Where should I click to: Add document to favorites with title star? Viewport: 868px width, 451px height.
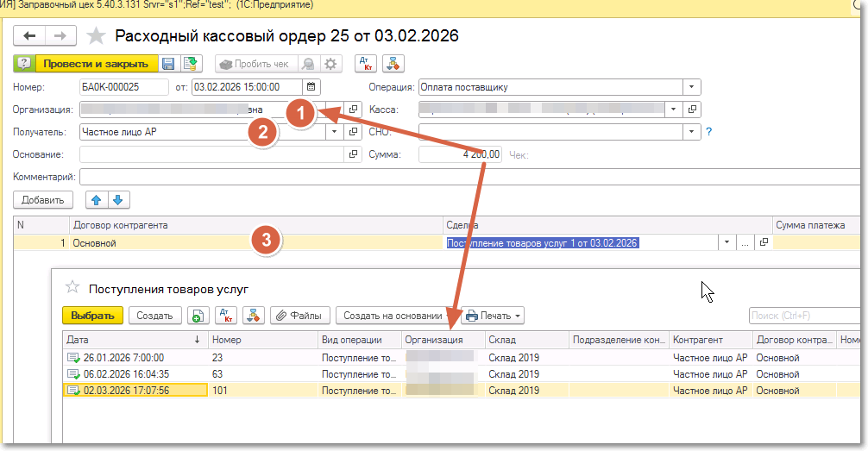[x=97, y=36]
